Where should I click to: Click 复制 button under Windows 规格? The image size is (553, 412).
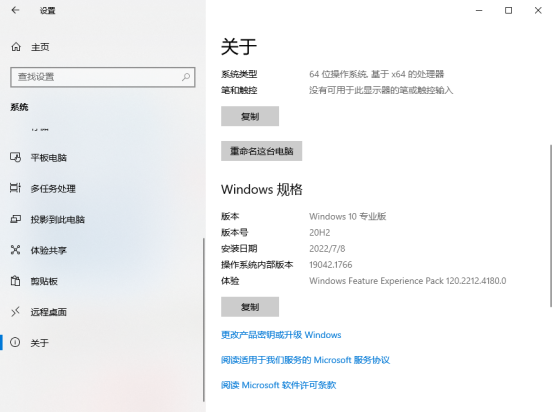tap(250, 307)
